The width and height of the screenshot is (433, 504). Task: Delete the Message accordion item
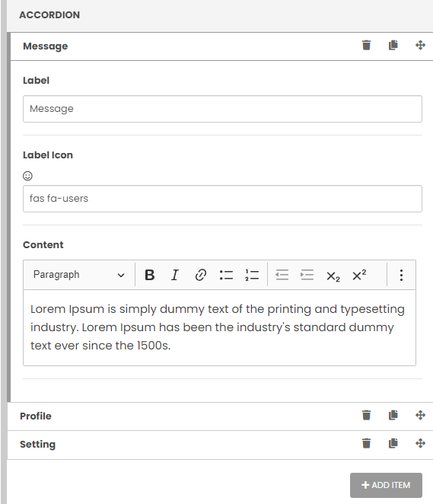pyautogui.click(x=366, y=46)
